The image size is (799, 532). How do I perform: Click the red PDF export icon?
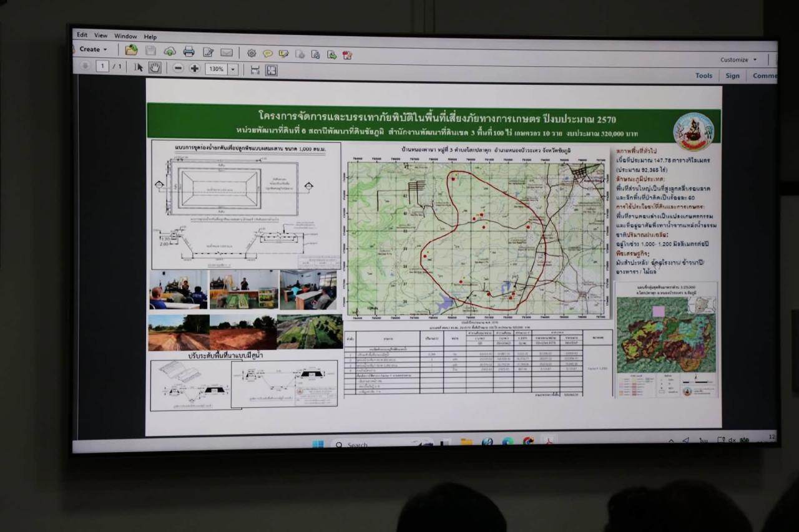[x=347, y=55]
